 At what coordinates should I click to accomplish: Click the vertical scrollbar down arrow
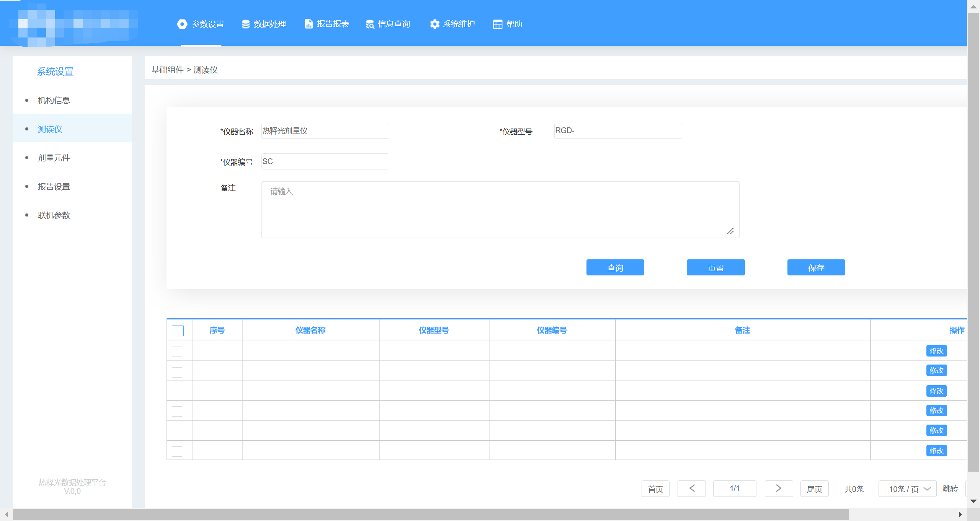coord(973,501)
